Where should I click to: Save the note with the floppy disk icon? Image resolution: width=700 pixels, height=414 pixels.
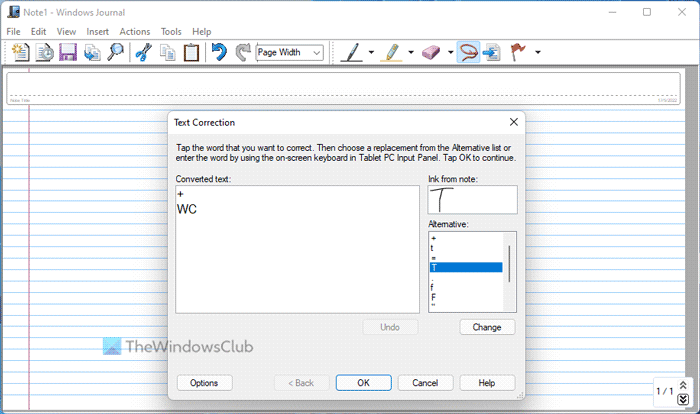tap(68, 52)
